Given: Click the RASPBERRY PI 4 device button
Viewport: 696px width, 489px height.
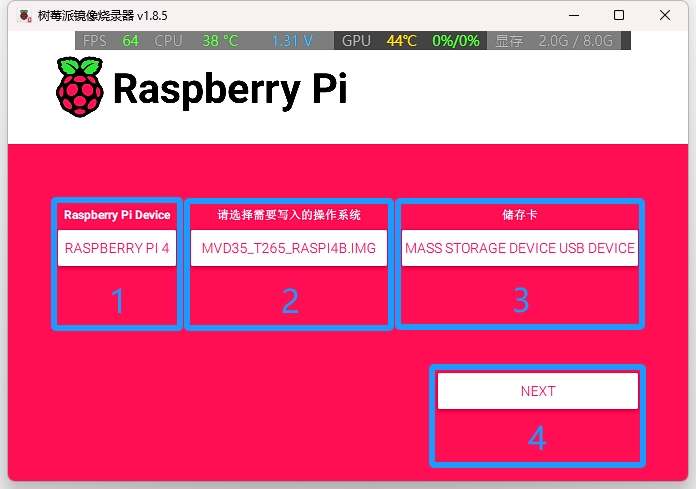Looking at the screenshot, I should click(x=117, y=248).
